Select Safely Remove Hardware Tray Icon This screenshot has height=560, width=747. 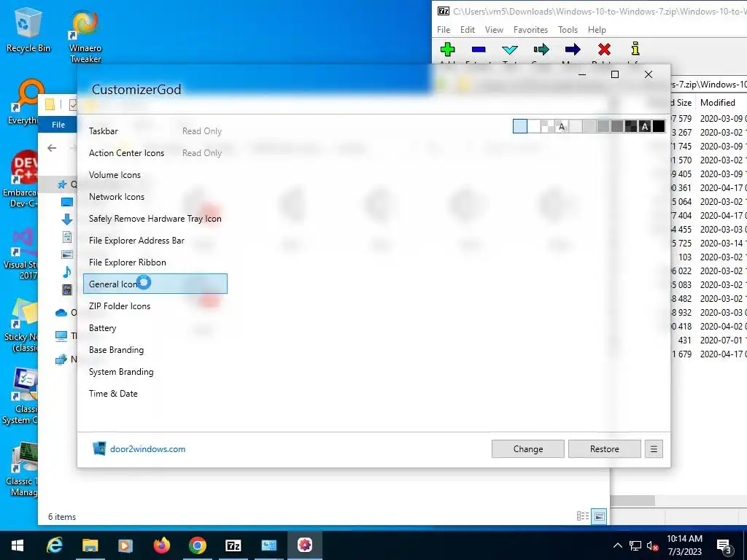pos(155,219)
